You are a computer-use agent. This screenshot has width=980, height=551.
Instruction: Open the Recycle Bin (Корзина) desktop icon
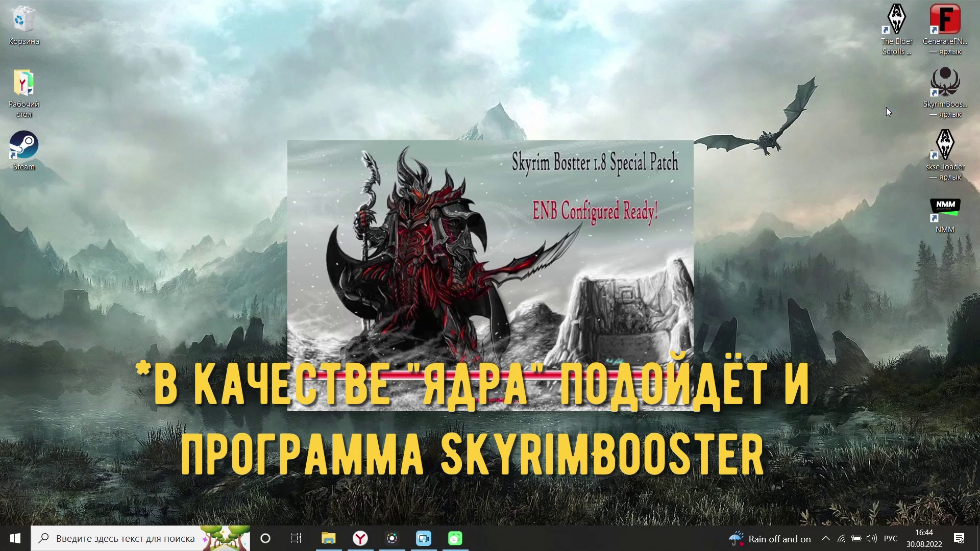point(23,26)
